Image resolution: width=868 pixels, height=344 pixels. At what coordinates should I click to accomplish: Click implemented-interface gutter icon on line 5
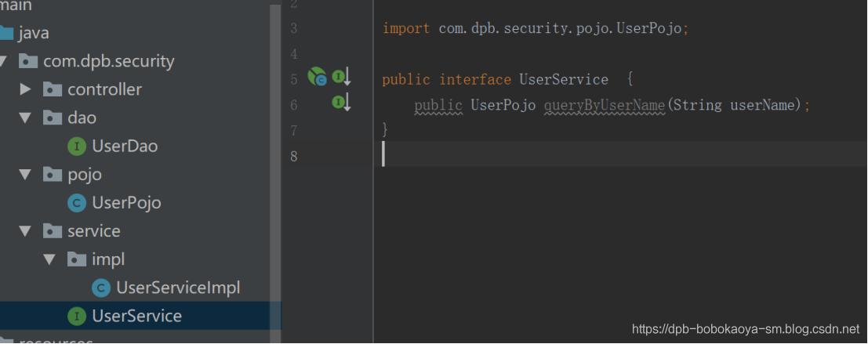tap(342, 77)
